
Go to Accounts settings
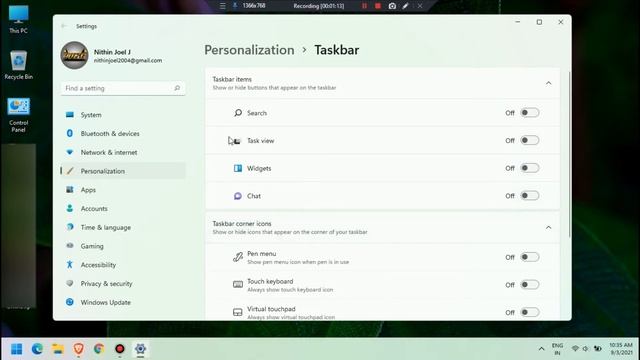click(x=123, y=209)
